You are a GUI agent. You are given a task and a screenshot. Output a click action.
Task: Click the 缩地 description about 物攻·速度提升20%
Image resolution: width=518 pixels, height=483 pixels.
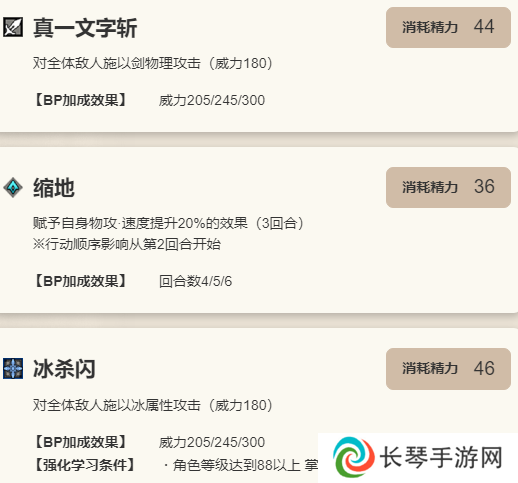coord(168,223)
